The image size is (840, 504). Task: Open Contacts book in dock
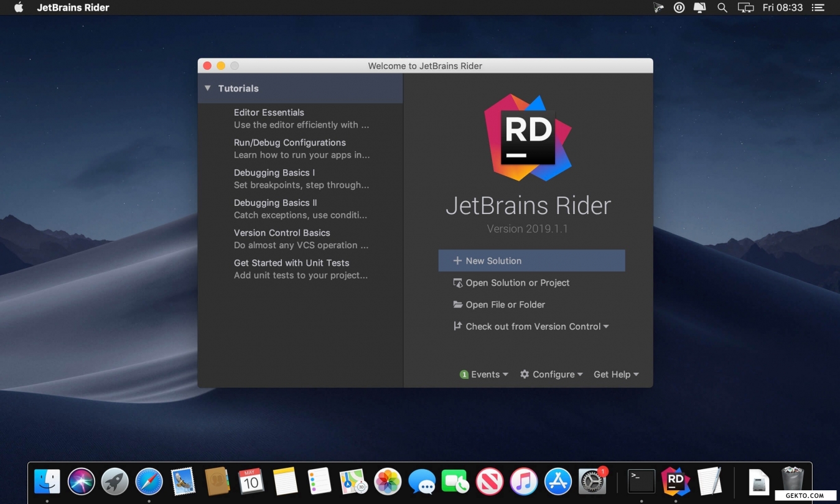point(217,482)
